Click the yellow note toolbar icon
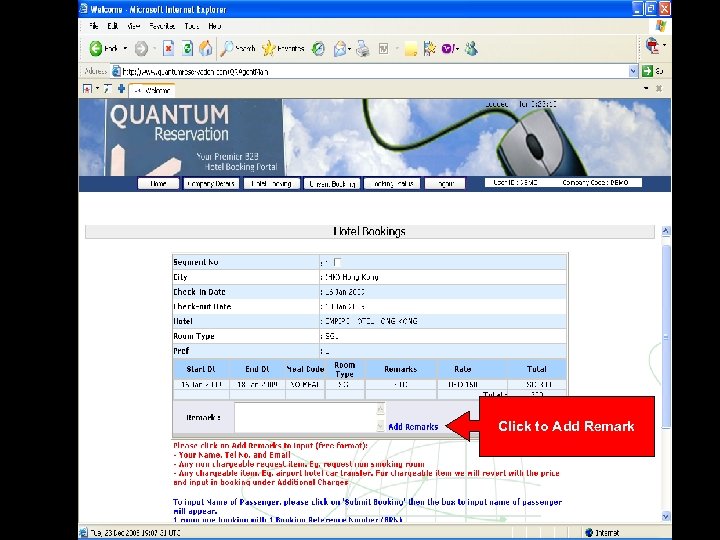This screenshot has height=540, width=720. (411, 49)
